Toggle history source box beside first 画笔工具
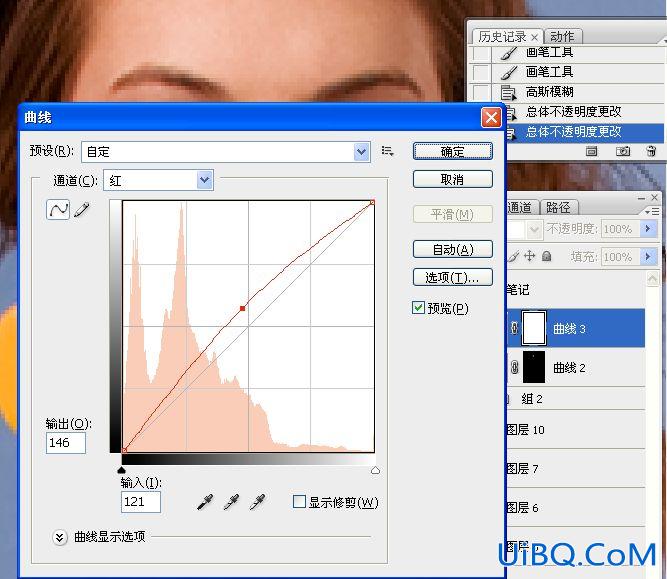Viewport: 667px width, 579px height. tap(481, 54)
